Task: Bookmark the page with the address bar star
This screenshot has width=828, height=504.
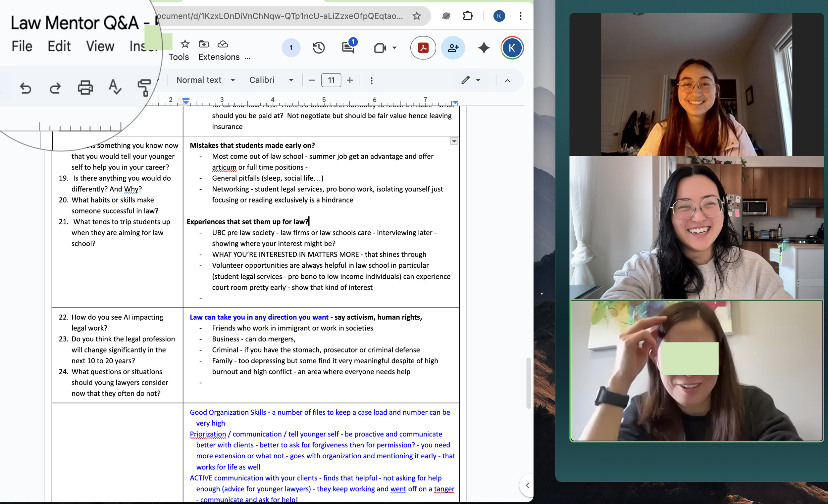Action: coord(417,16)
